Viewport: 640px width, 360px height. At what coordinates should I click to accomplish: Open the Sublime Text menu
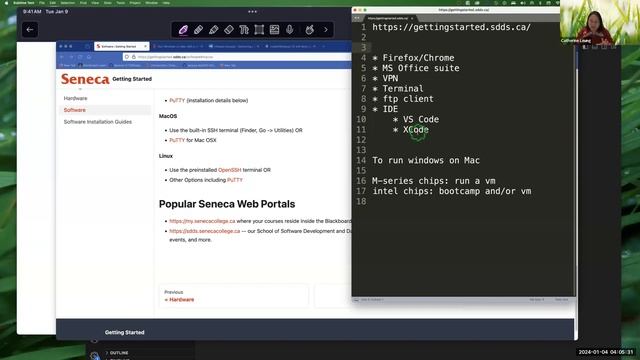24,2
